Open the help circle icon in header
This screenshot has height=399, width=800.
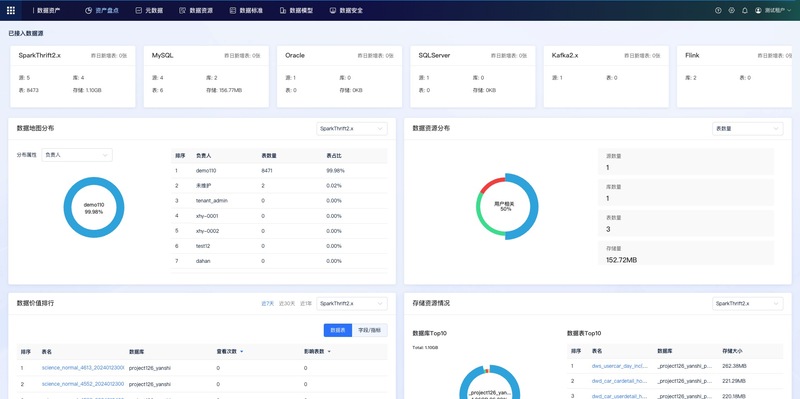pos(718,10)
